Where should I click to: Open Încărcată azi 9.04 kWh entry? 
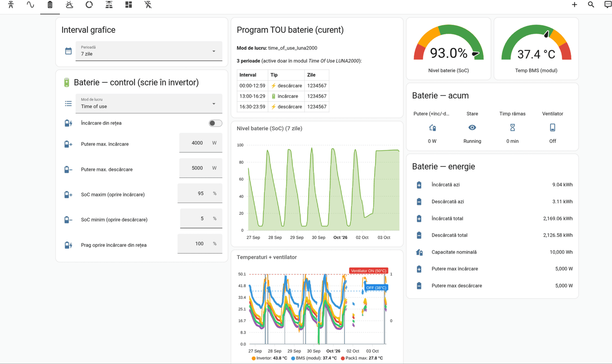[492, 185]
